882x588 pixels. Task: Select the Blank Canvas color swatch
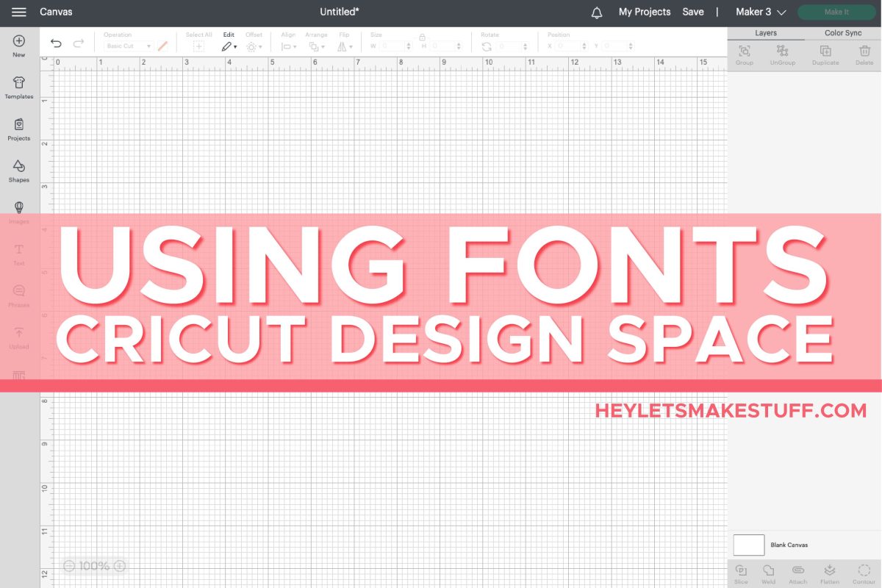749,545
